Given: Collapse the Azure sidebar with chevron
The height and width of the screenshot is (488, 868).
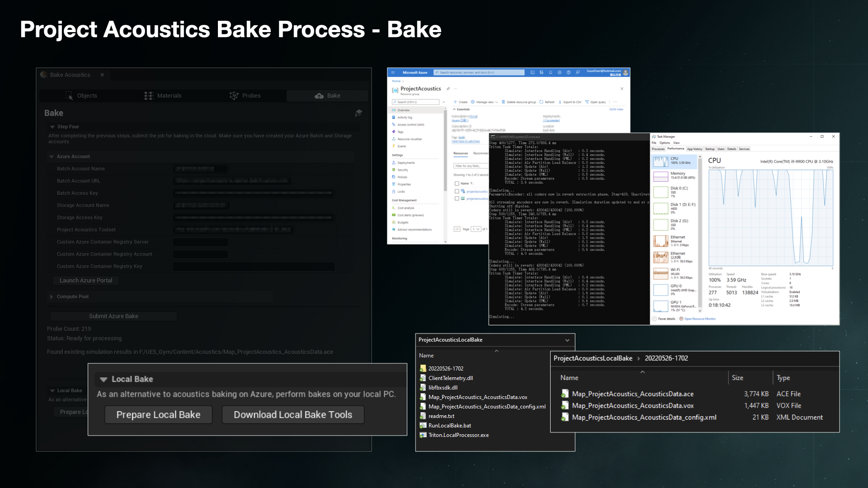Looking at the screenshot, I should coord(443,102).
